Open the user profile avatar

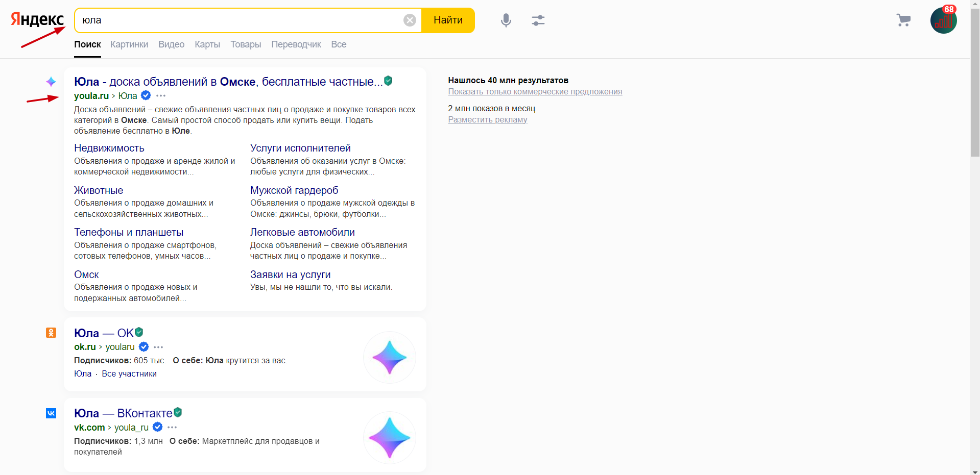[x=943, y=20]
